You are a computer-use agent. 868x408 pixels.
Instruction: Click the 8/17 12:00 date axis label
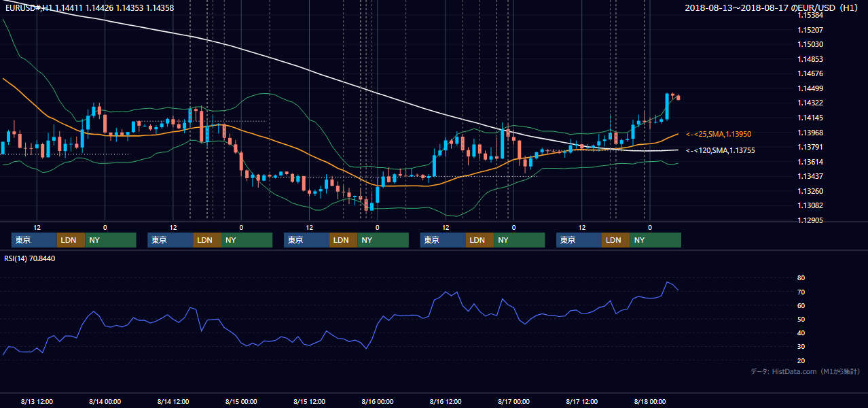point(582,401)
